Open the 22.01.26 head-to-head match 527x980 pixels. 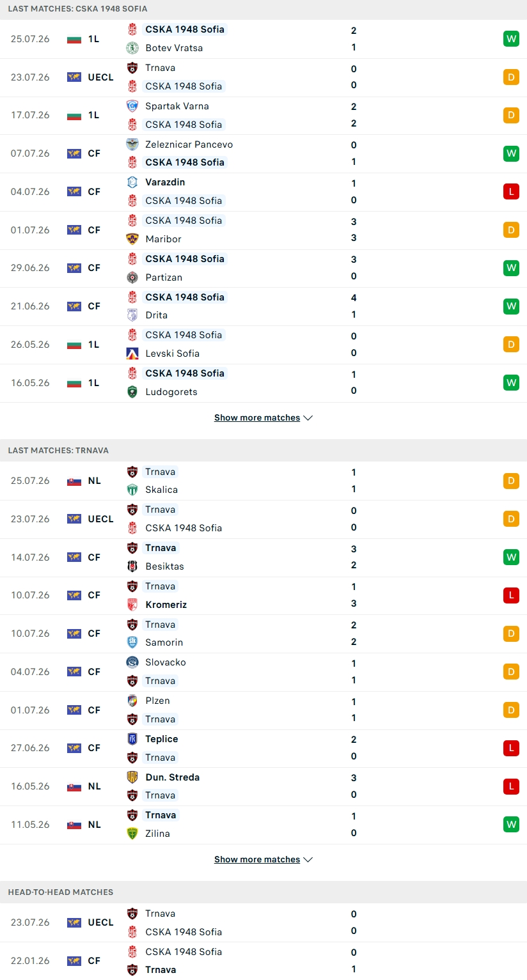pos(263,961)
